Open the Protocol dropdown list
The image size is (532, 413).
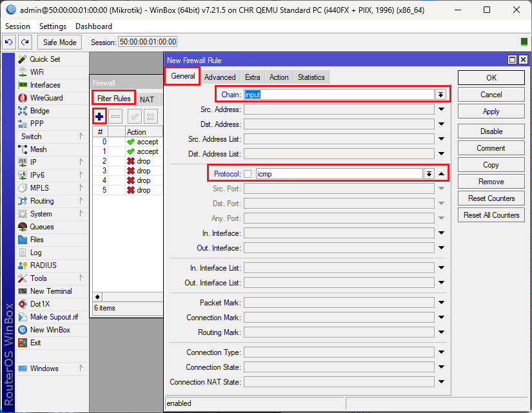(x=429, y=174)
